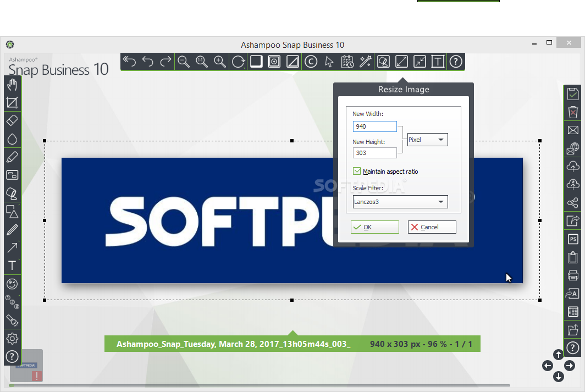Open Settings gear in left toolbar
This screenshot has width=585, height=392.
pos(12,338)
